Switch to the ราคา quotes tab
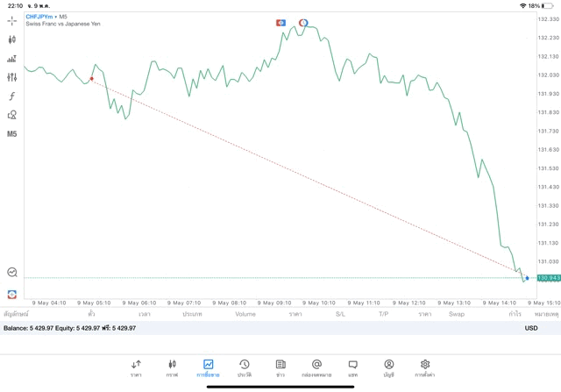The image size is (561, 392). (x=136, y=367)
